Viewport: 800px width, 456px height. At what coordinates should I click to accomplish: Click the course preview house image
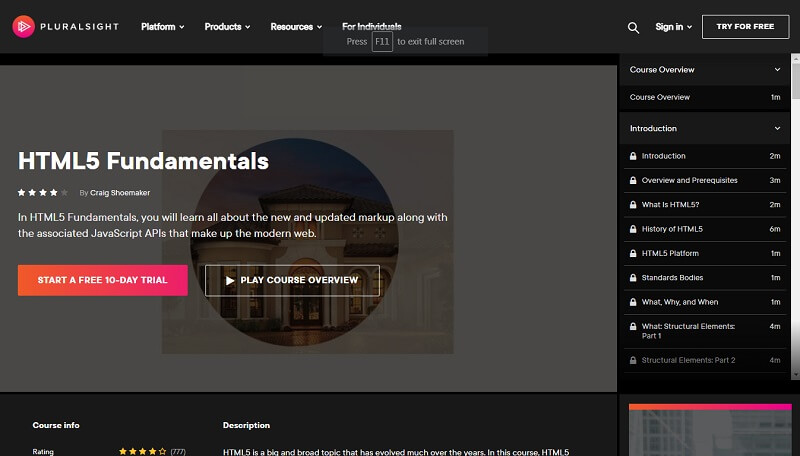(x=308, y=242)
